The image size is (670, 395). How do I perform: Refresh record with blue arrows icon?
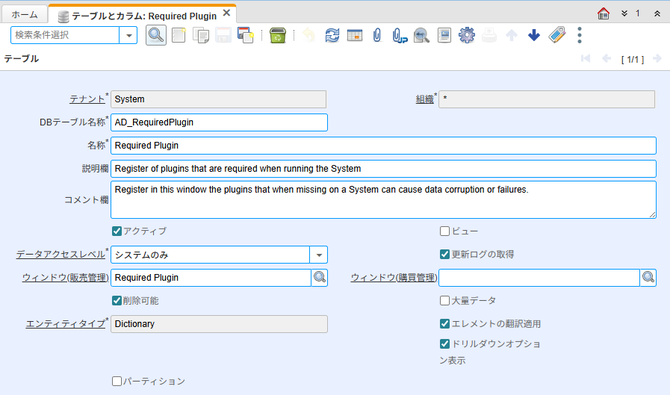(332, 35)
